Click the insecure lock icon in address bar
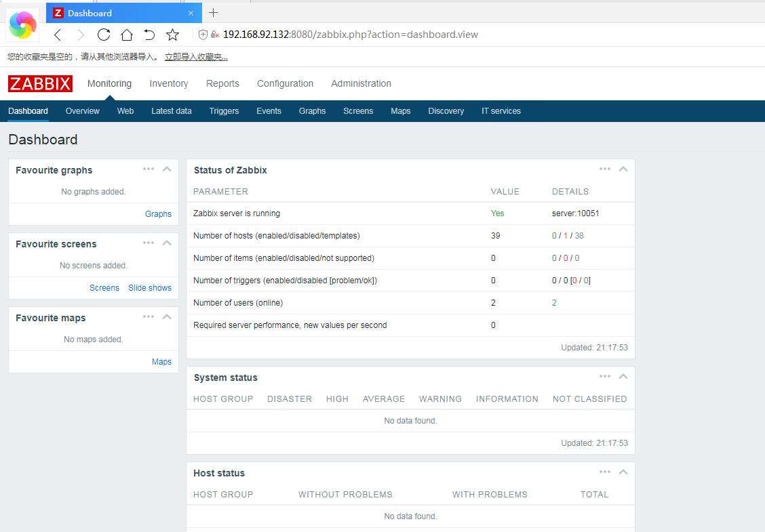Viewport: 765px width, 532px height. 215,35
